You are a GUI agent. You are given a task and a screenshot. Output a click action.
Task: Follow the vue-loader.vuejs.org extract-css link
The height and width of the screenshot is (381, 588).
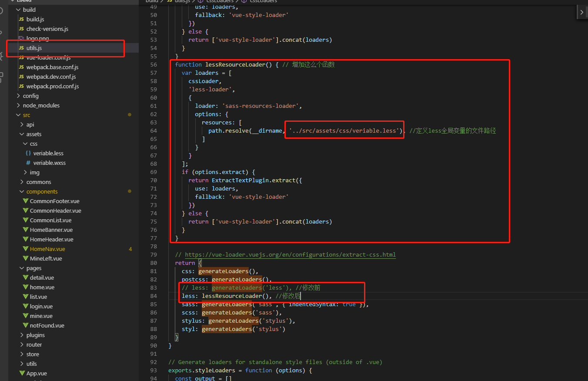(x=290, y=254)
